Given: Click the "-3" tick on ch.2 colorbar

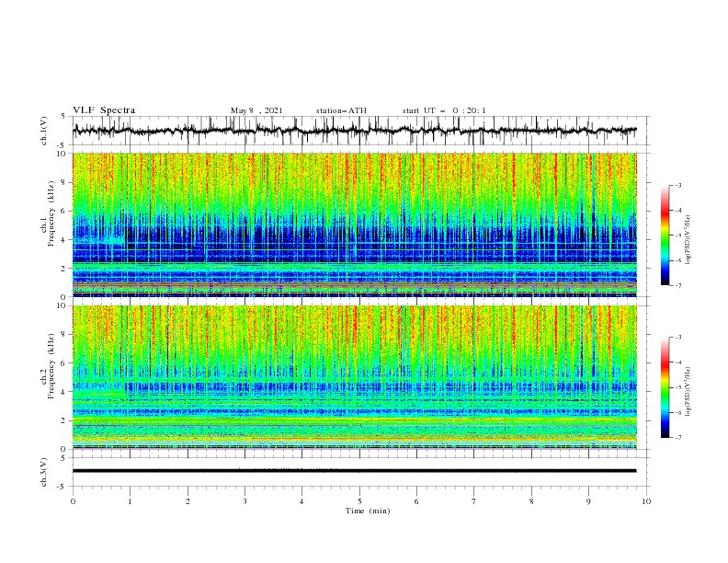Looking at the screenshot, I should point(678,338).
